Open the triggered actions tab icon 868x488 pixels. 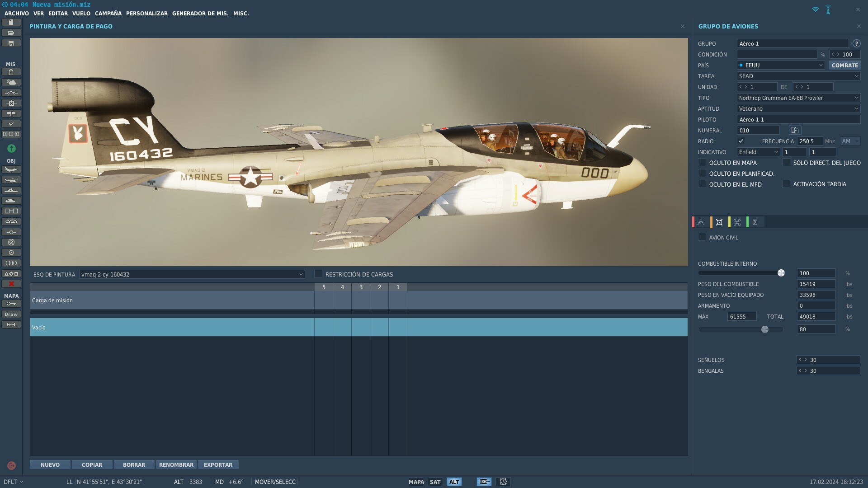tap(737, 222)
